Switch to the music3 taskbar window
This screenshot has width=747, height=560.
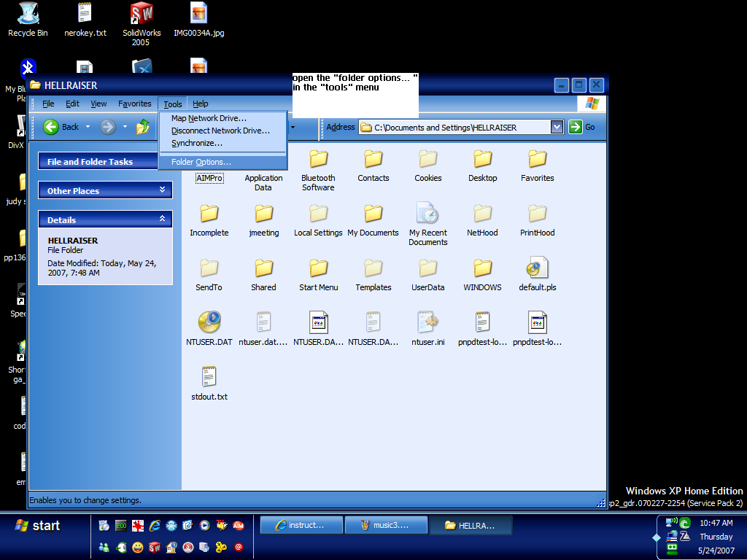(x=386, y=524)
